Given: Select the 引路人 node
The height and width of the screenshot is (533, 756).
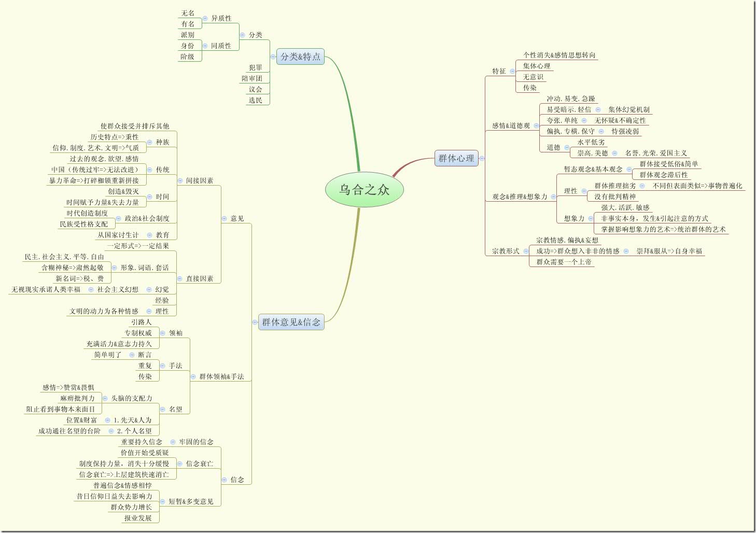Looking at the screenshot, I should (141, 322).
